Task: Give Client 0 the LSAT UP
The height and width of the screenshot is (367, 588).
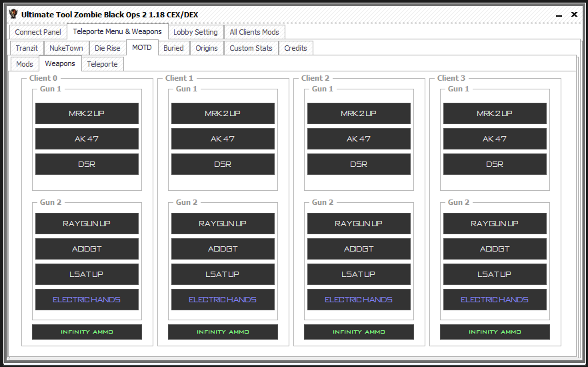Action: (x=87, y=274)
